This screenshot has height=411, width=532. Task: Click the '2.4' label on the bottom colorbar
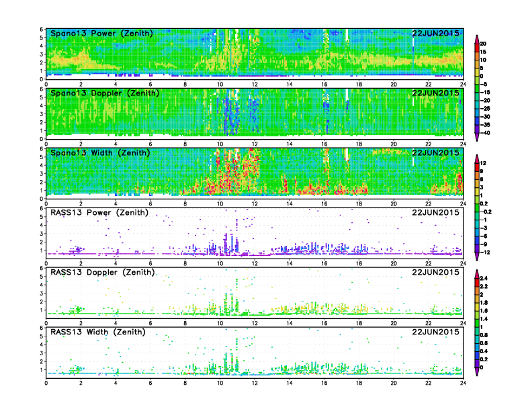pos(484,278)
